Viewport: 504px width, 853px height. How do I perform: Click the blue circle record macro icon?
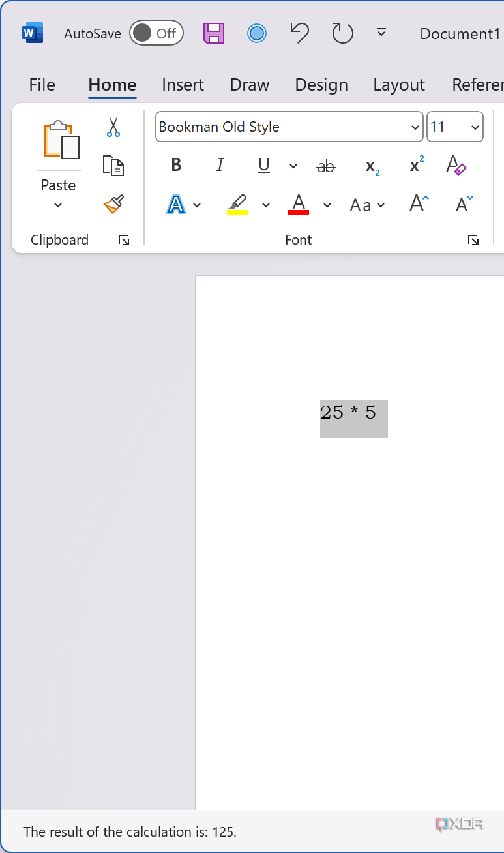pyautogui.click(x=257, y=33)
